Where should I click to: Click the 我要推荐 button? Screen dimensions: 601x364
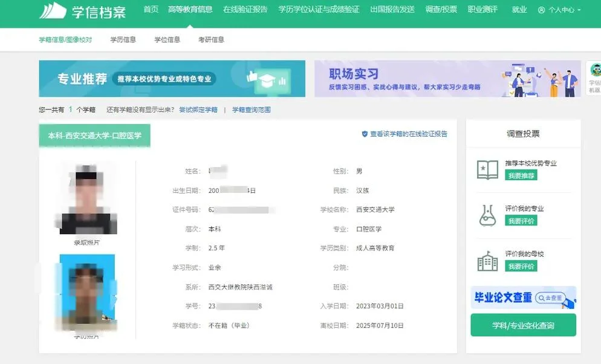pos(521,175)
